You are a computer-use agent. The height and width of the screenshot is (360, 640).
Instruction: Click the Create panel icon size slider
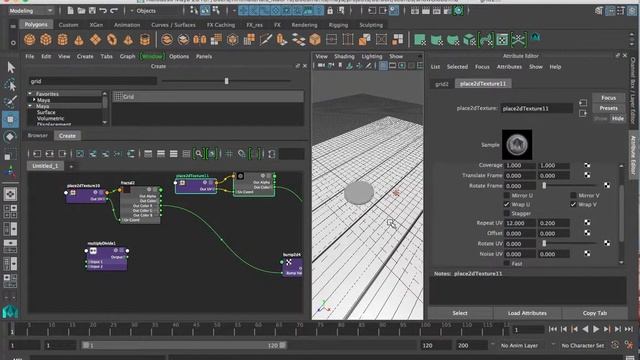click(226, 81)
